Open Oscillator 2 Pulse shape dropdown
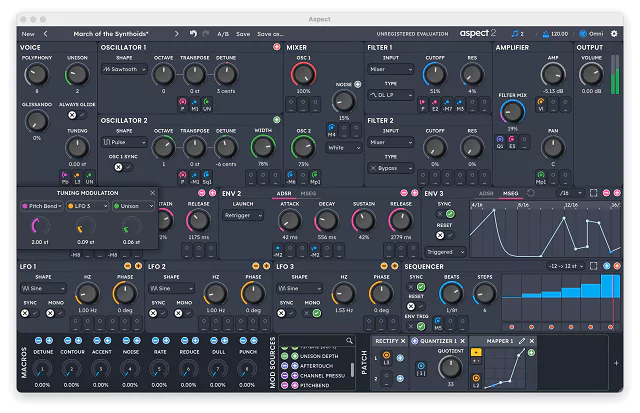 124,142
